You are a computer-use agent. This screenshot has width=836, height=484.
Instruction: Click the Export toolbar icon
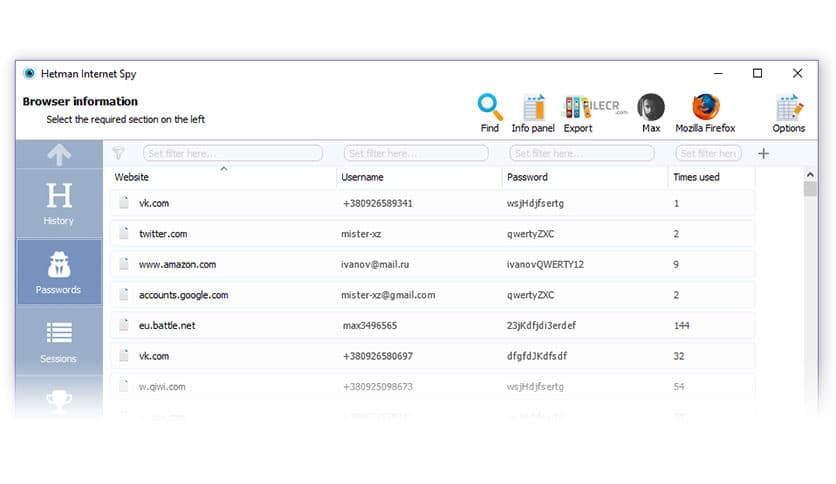click(577, 113)
